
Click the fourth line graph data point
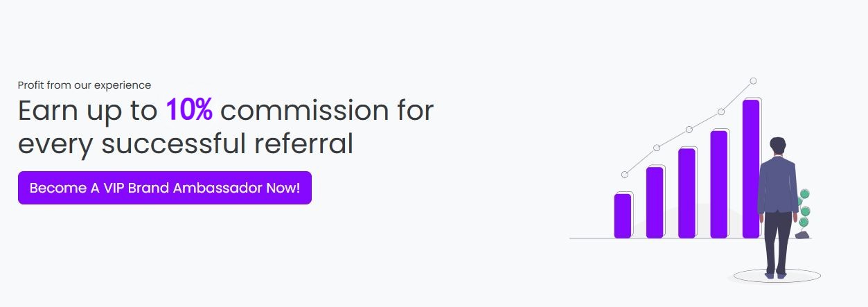coord(721,112)
